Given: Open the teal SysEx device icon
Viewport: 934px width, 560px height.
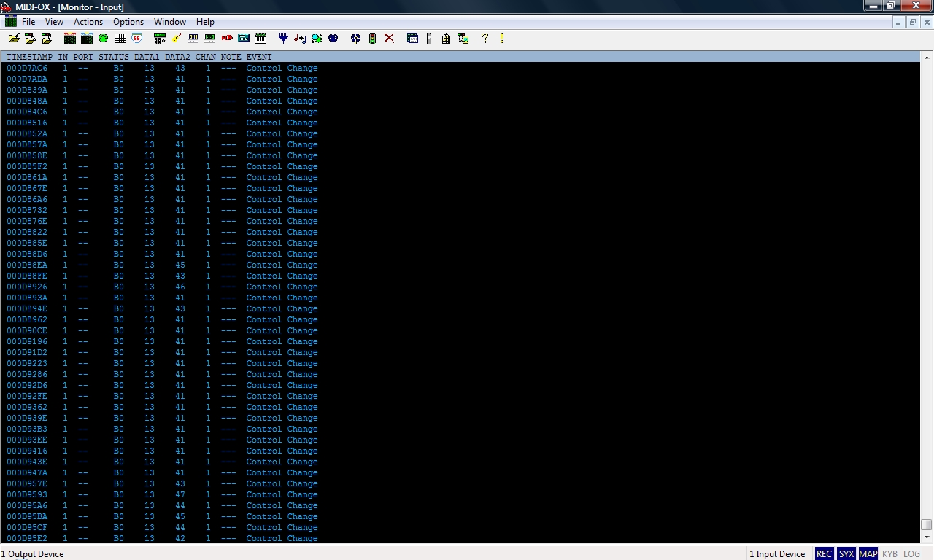Looking at the screenshot, I should pyautogui.click(x=244, y=38).
